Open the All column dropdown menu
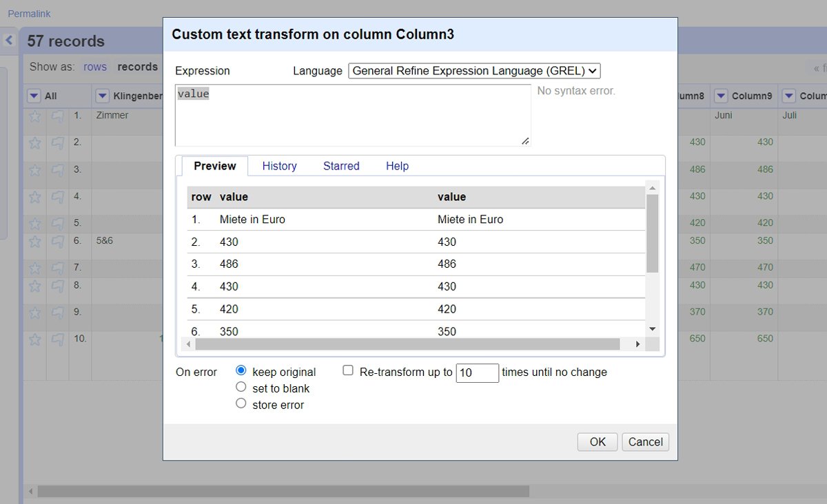This screenshot has height=504, width=827. point(34,96)
